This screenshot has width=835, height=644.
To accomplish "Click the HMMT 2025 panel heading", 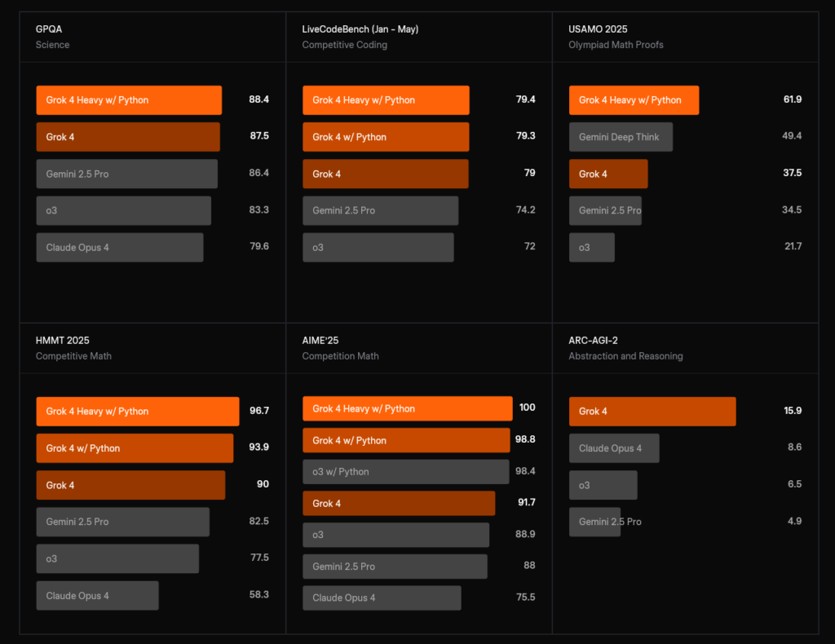I will click(x=64, y=341).
